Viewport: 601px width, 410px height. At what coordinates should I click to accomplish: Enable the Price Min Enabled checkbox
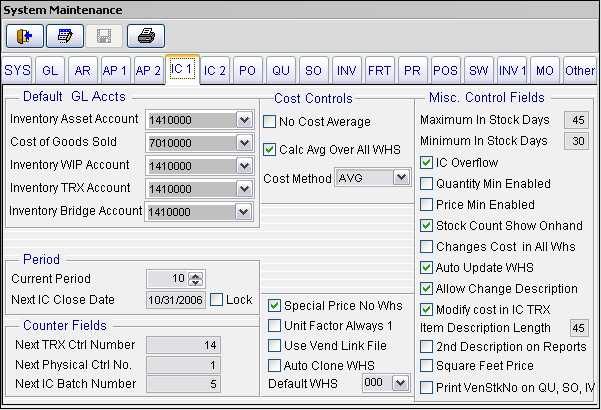coord(426,205)
